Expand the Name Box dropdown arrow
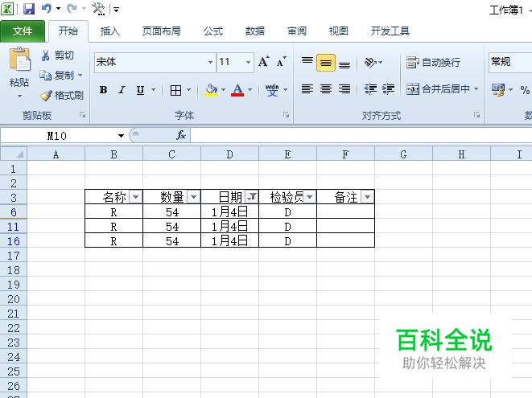 (x=121, y=136)
